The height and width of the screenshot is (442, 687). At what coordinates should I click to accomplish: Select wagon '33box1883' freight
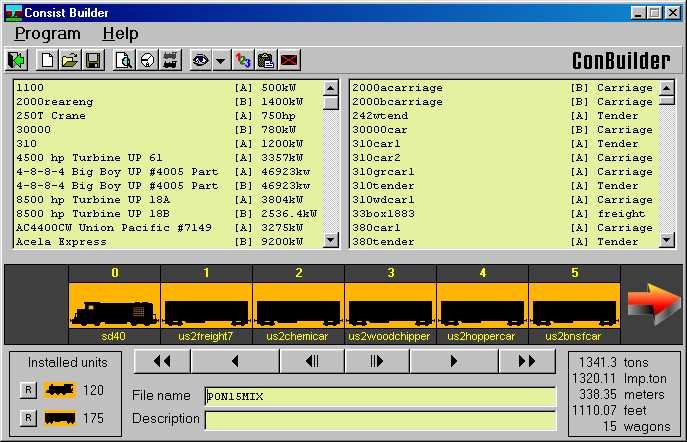pos(503,214)
